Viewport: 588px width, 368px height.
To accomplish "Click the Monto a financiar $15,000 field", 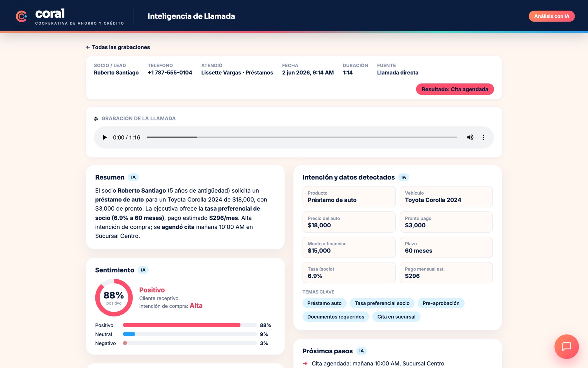I will click(x=349, y=247).
